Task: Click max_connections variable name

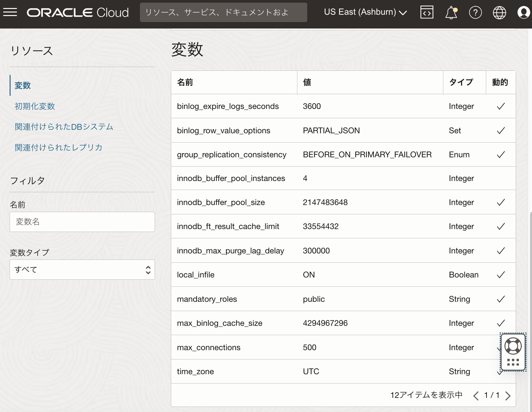Action: tap(209, 348)
